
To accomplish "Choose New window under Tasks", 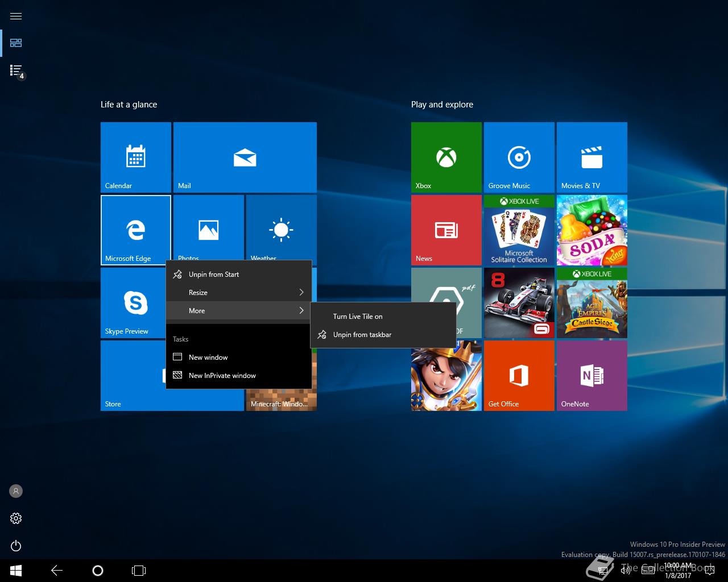I will (x=239, y=357).
